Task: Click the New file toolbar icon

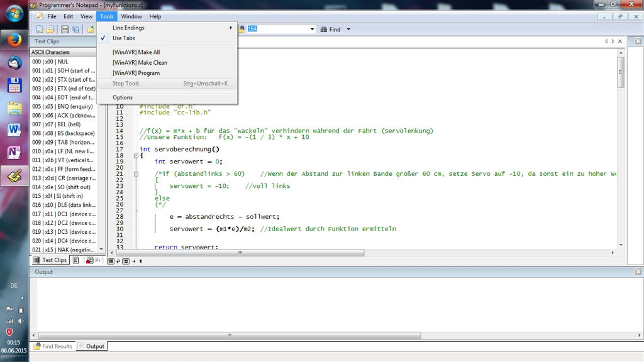Action: [40, 29]
